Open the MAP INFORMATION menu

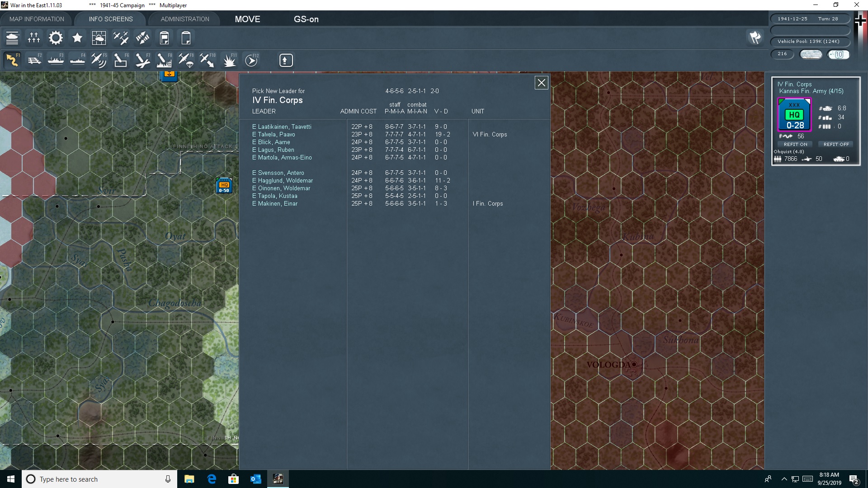tap(36, 19)
